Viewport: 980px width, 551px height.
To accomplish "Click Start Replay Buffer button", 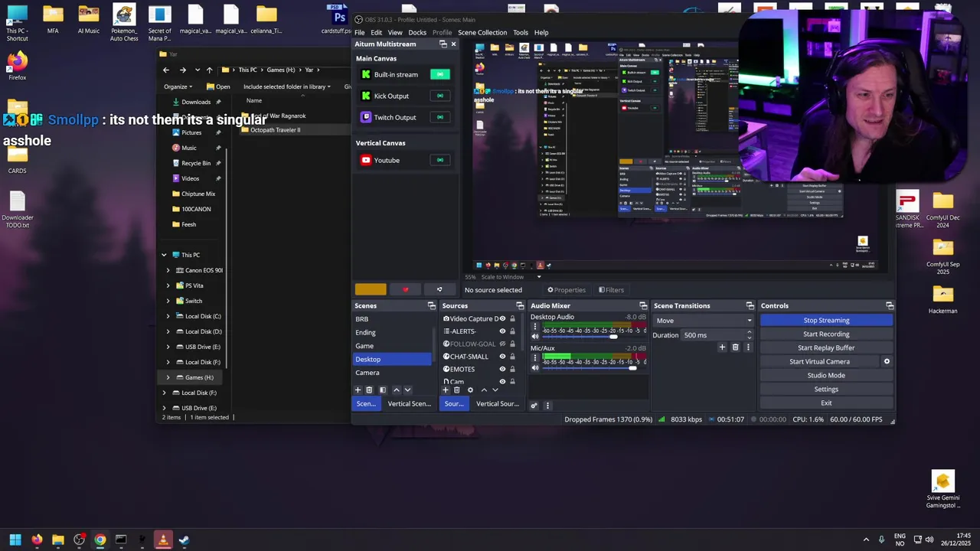I will click(x=826, y=347).
